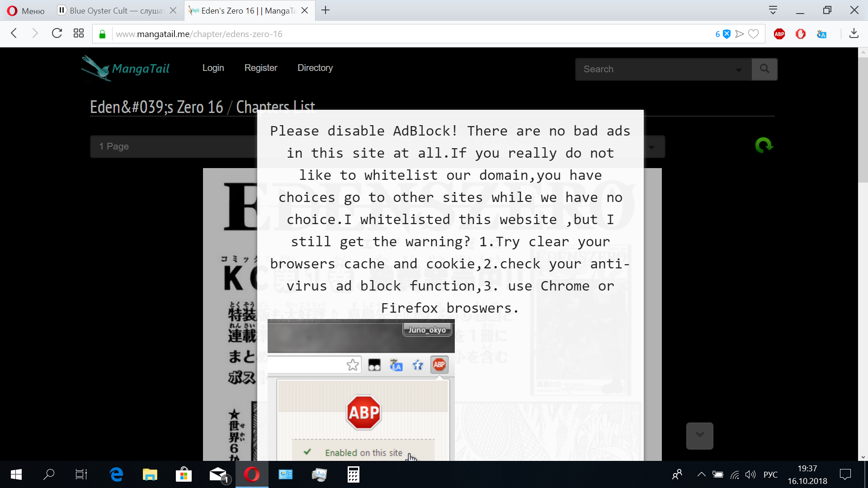Click the Eden&#039;s Zero 16 title
This screenshot has width=868, height=488.
pos(156,107)
